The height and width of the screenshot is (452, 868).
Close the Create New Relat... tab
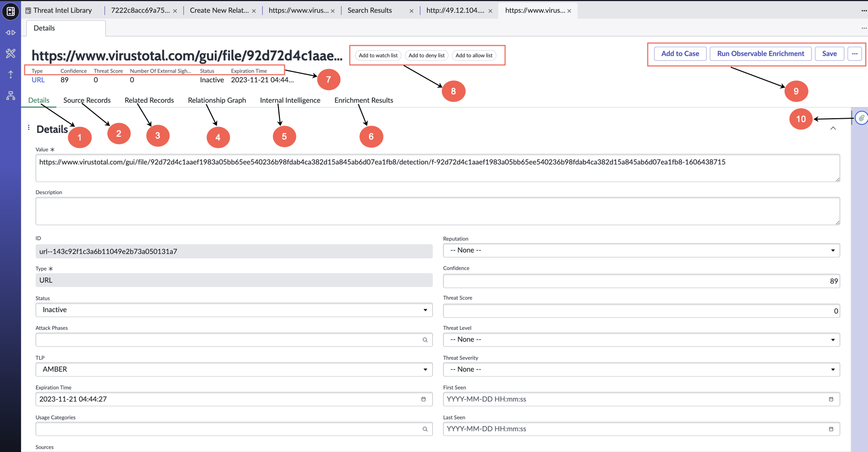[x=254, y=11]
